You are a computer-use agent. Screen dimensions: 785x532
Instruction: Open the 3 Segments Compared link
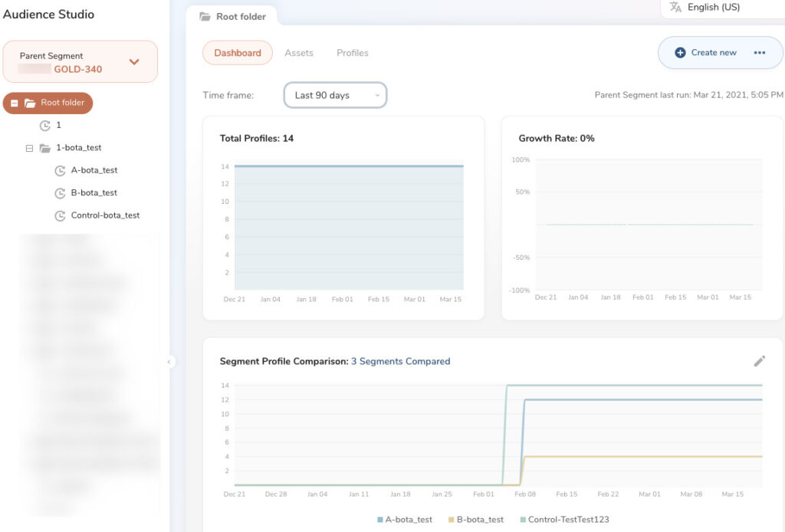(x=400, y=361)
